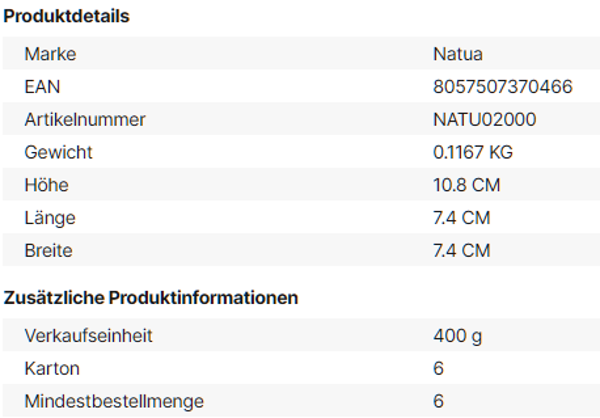This screenshot has height=418, width=600.
Task: Click the 7.4 CM value for Breite
Action: [461, 250]
